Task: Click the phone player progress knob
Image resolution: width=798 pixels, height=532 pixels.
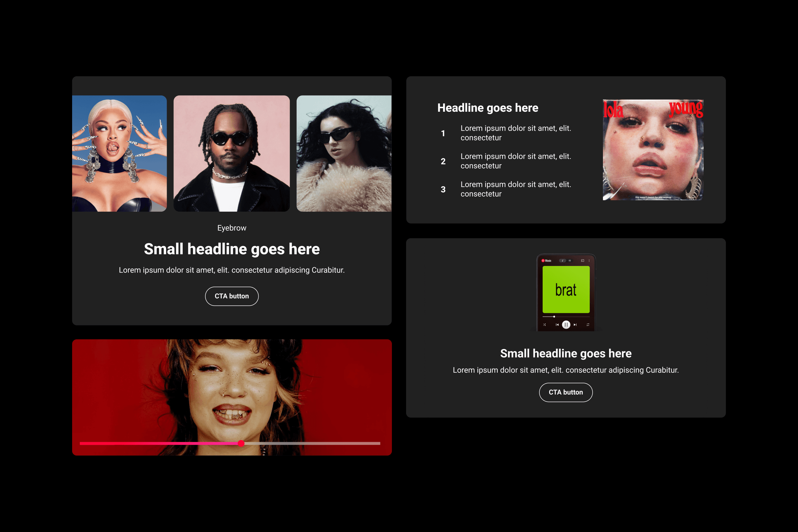Action: point(554,317)
